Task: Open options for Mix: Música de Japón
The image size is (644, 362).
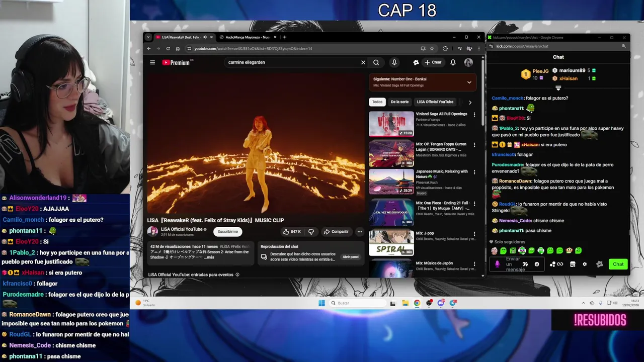Action: 474,263
